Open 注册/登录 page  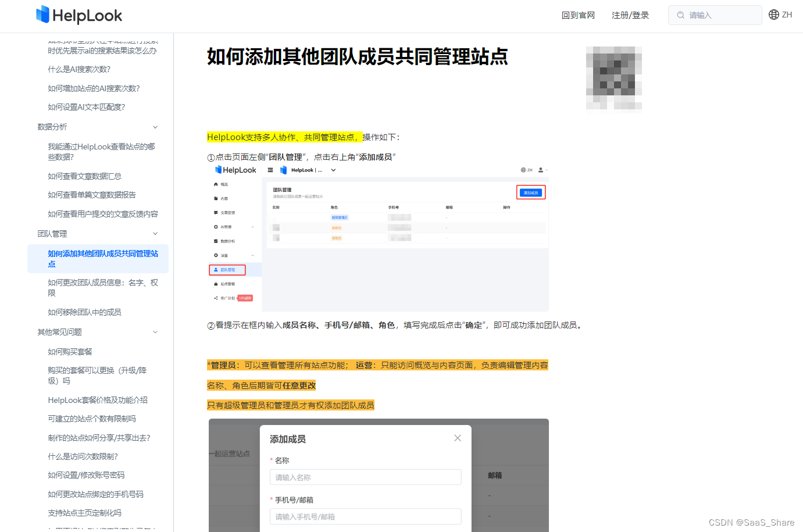click(x=630, y=15)
